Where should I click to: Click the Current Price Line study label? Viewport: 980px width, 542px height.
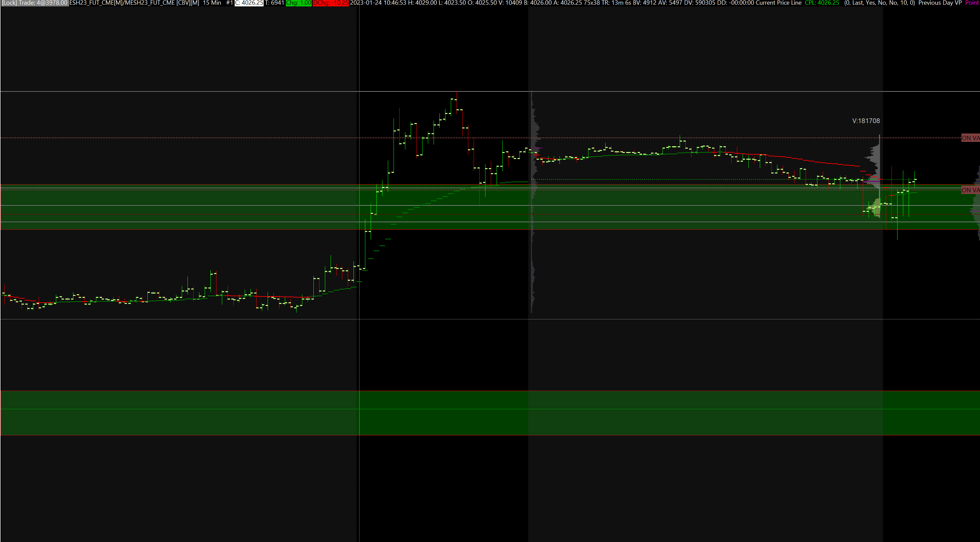778,3
